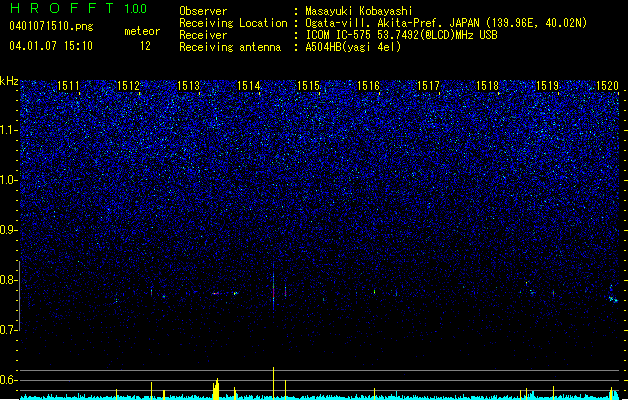Click the 1517 time marker
The width and height of the screenshot is (629, 400).
point(428,86)
